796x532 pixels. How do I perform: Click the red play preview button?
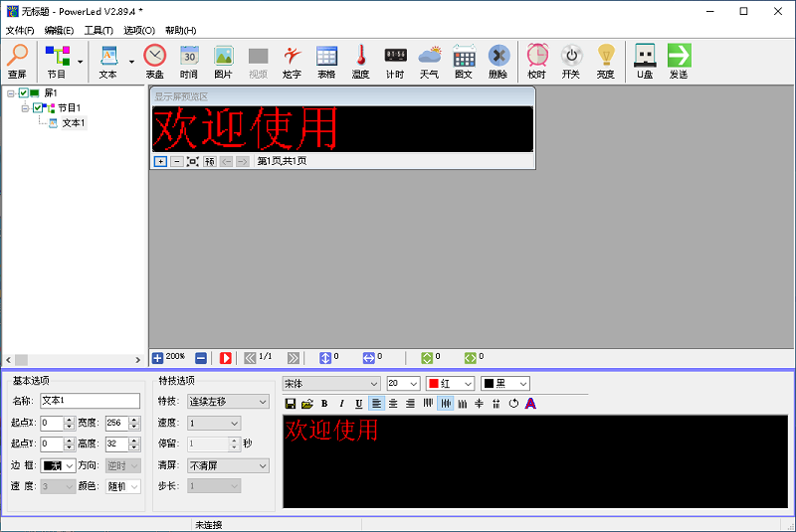[x=226, y=358]
